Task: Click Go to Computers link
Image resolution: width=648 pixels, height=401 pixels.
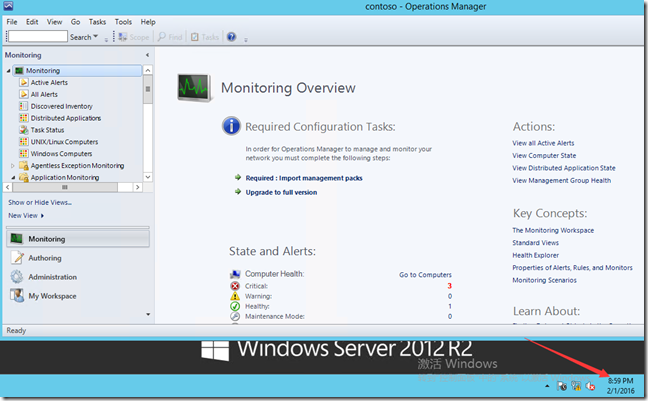Action: point(425,274)
